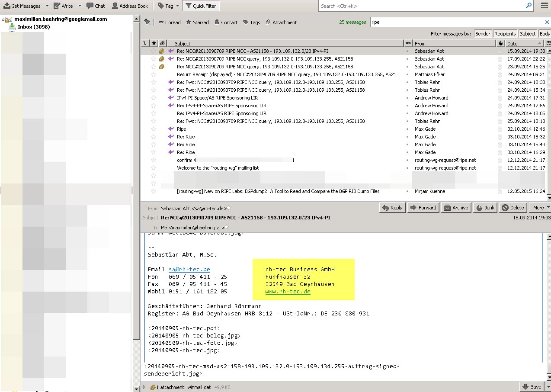
Task: Toggle the Unread quick filter
Action: pyautogui.click(x=169, y=22)
